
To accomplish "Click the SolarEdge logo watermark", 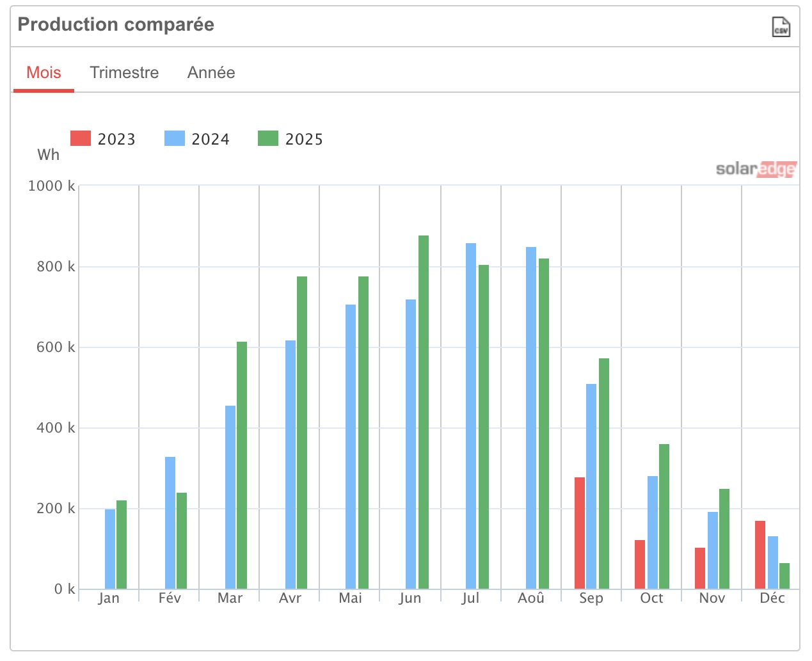I will tap(756, 169).
